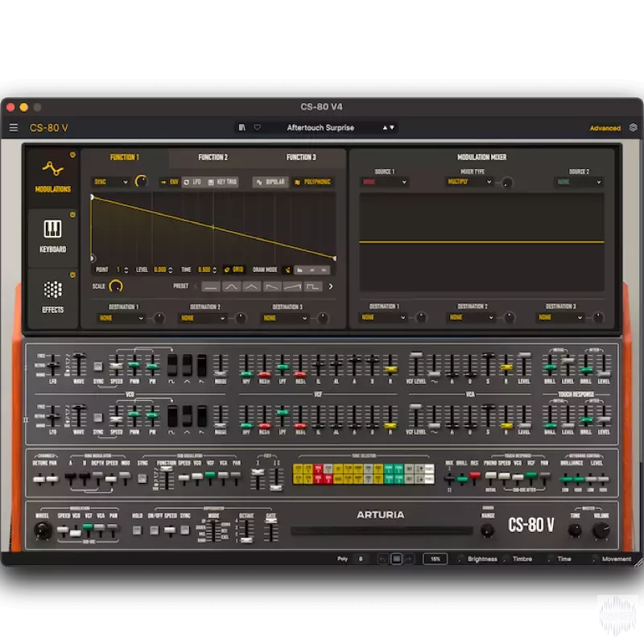Click the master Volume knob
The height and width of the screenshot is (644, 644).
pos(601,530)
